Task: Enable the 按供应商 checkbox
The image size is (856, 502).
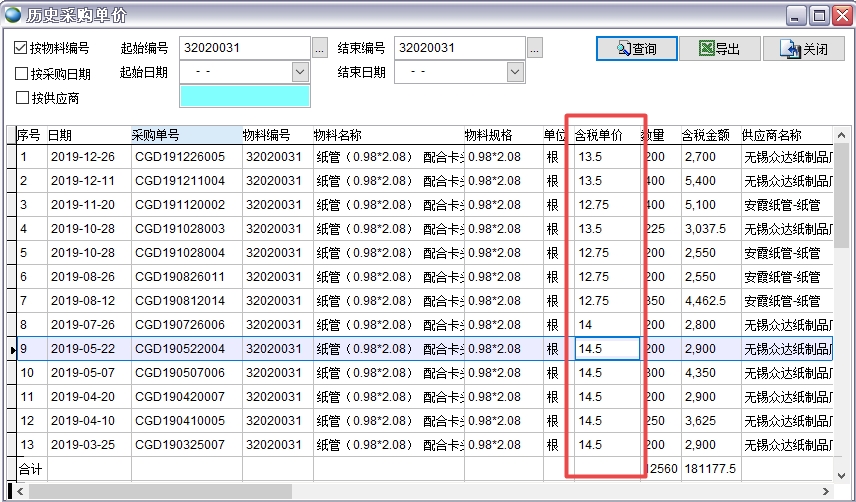Action: tap(22, 98)
